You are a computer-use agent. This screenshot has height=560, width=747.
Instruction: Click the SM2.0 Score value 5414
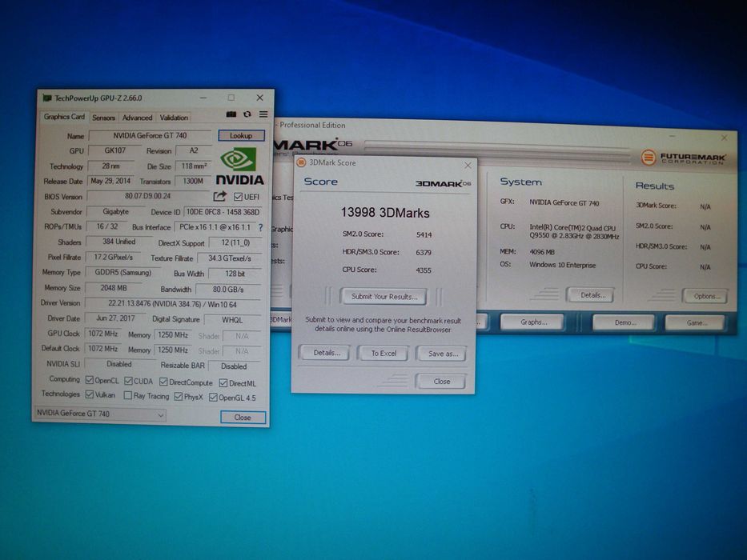pos(424,234)
